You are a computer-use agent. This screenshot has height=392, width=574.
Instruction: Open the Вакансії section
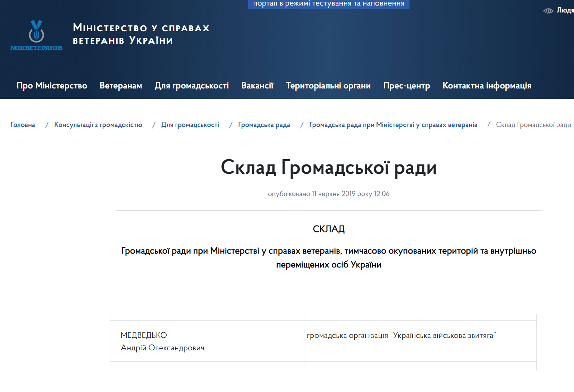click(257, 86)
